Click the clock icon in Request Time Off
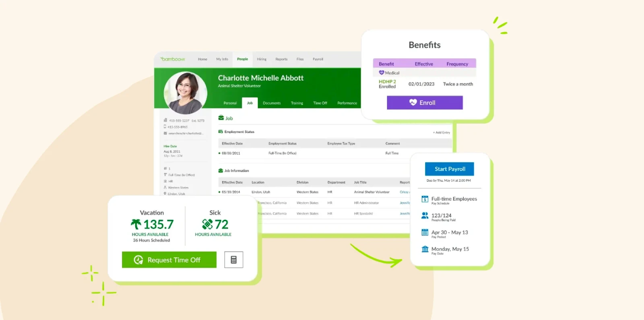 pos(138,260)
